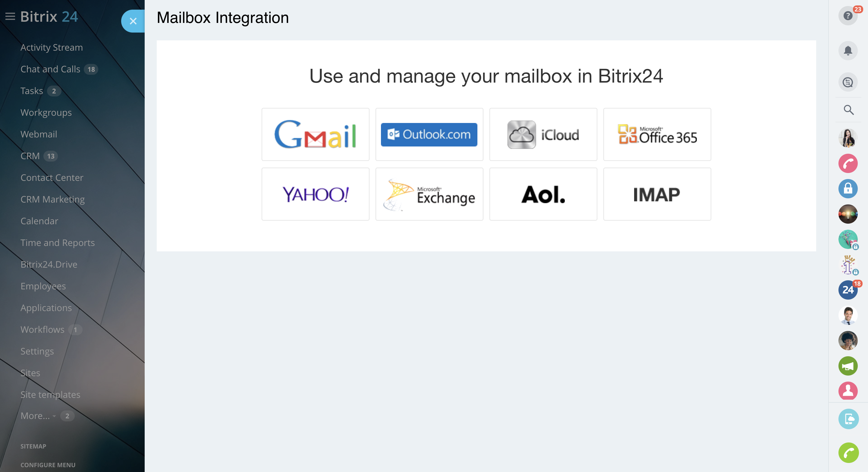Click the CONFIGURE MENU link
Viewport: 868px width, 472px height.
(48, 464)
